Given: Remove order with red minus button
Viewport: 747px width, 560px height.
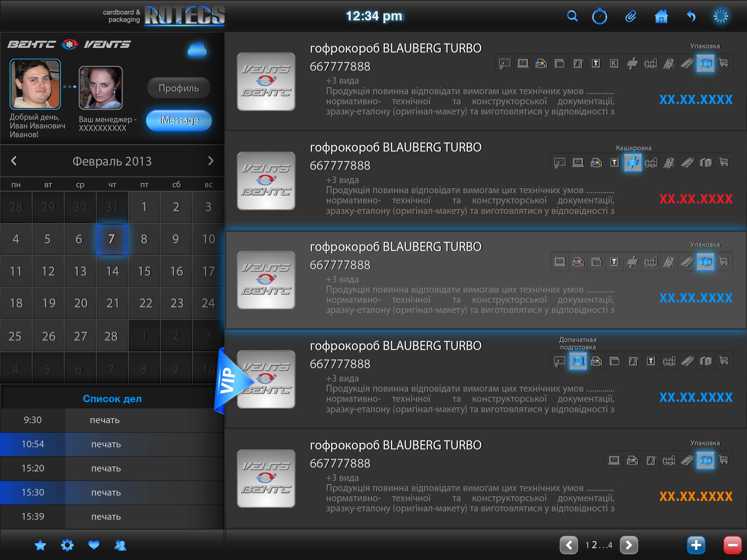Looking at the screenshot, I should coord(733,545).
